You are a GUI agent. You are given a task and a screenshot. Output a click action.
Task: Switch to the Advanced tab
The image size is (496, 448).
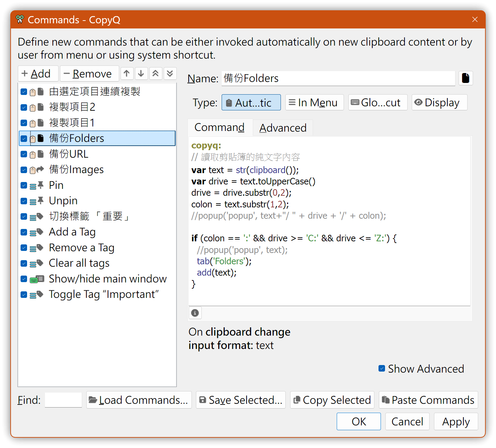(283, 128)
